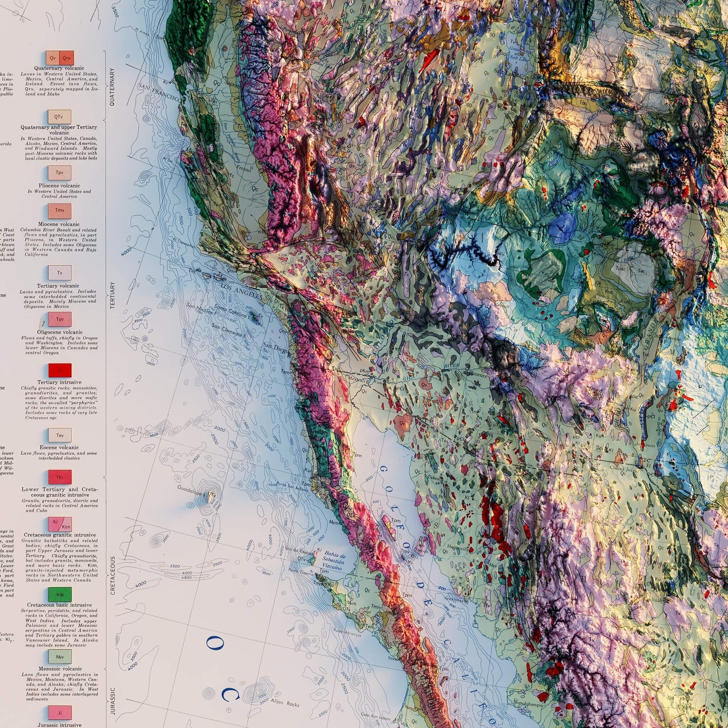Click the Tv Tertiary volcanic swatch
728x728 pixels.
59,272
